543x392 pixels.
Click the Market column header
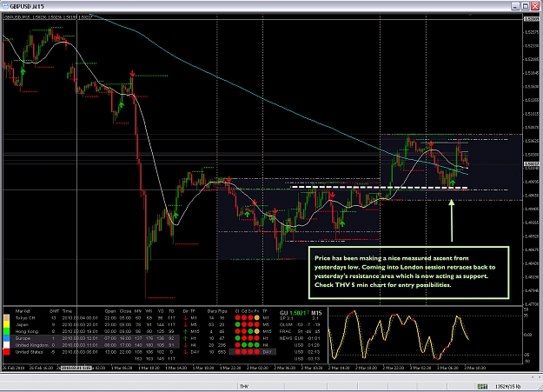tap(23, 311)
